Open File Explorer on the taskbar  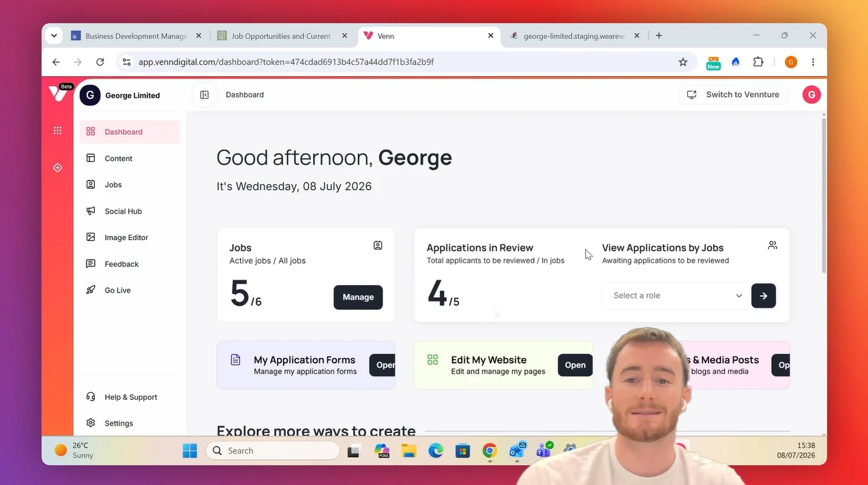click(x=408, y=451)
